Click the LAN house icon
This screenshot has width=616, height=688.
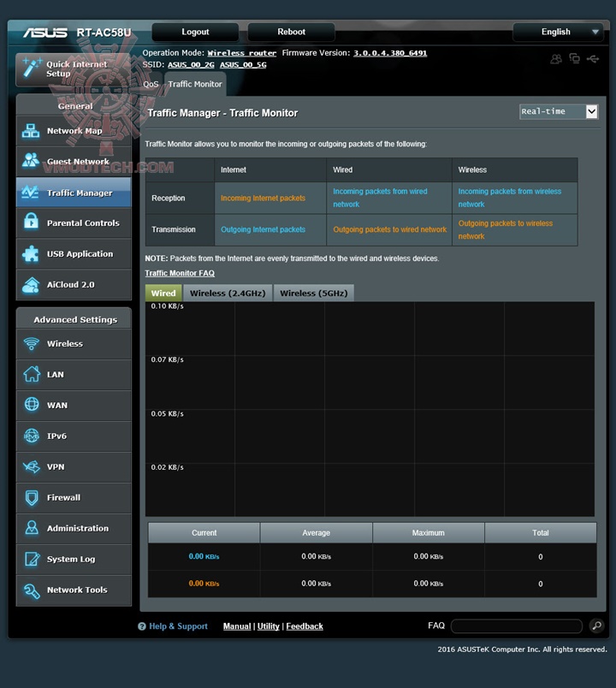(32, 374)
